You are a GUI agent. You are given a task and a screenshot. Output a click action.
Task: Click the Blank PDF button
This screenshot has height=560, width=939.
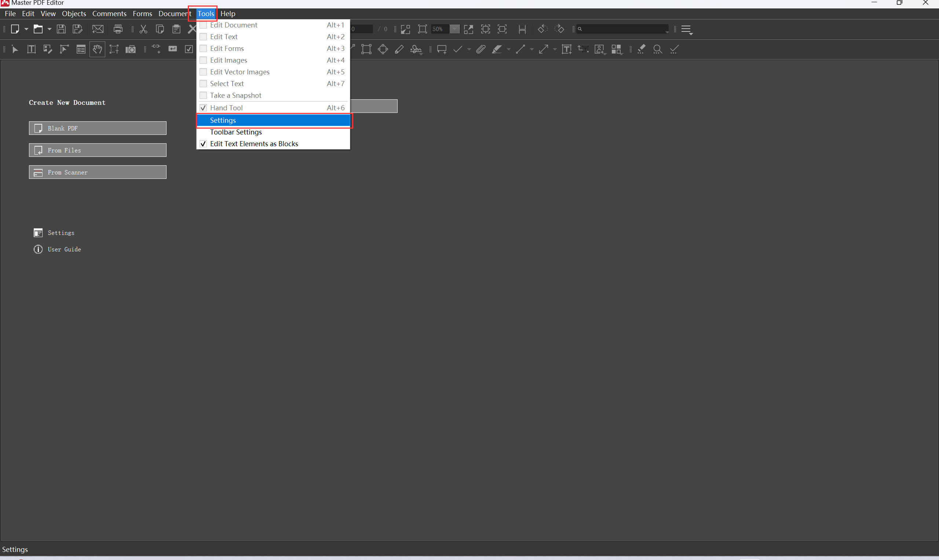(98, 128)
